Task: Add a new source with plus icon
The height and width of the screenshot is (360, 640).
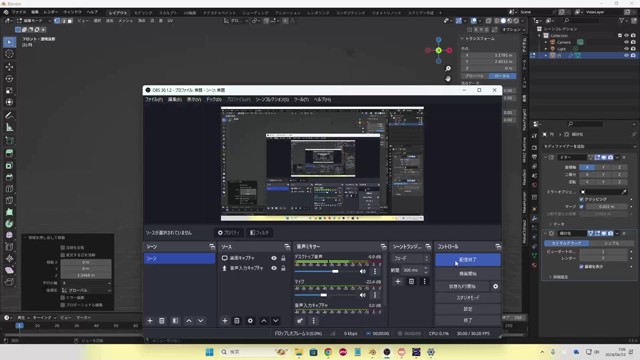Action: pos(224,321)
